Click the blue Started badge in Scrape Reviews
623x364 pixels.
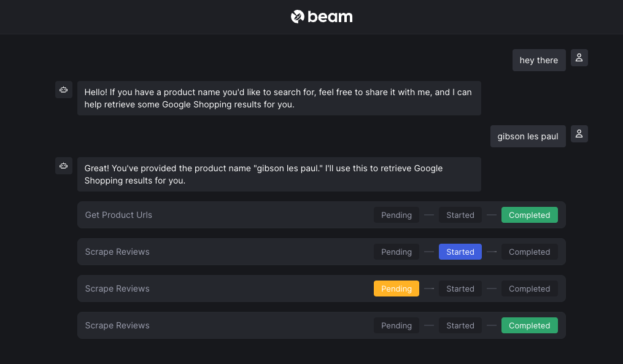pos(460,252)
